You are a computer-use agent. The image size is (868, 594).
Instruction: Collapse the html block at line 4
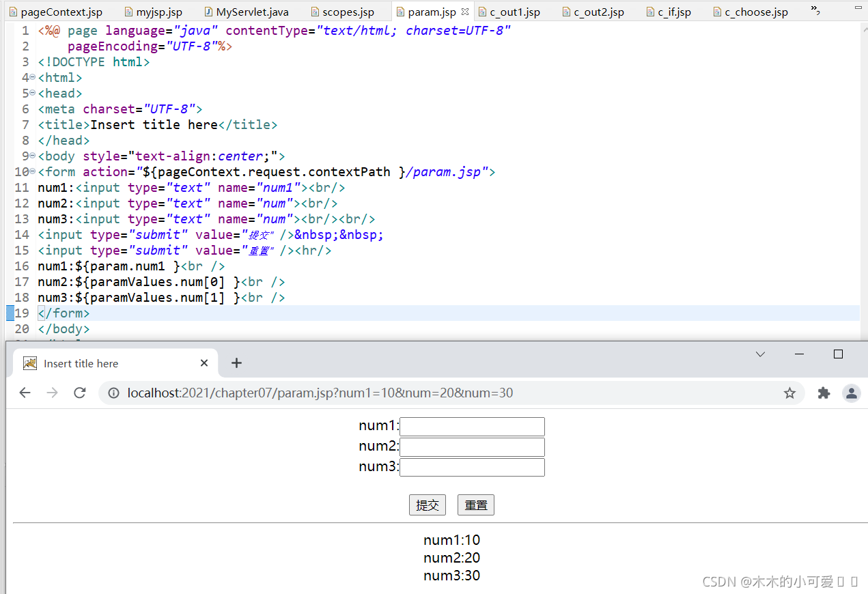tap(31, 77)
